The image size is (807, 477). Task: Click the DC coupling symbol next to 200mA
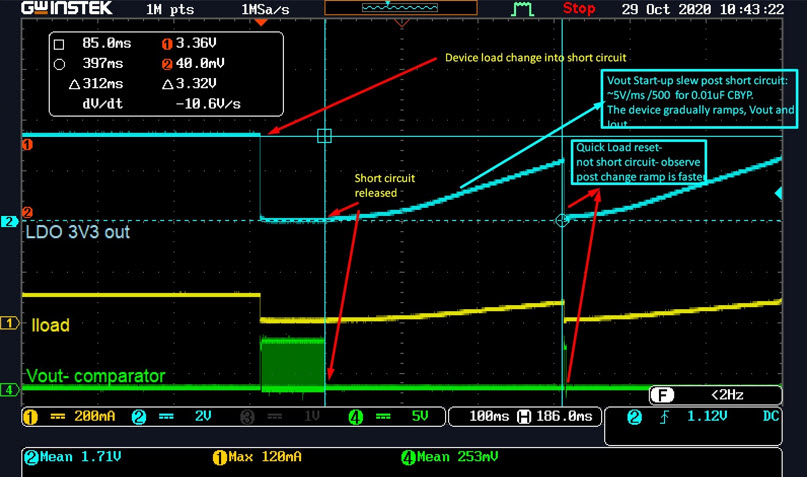(57, 417)
